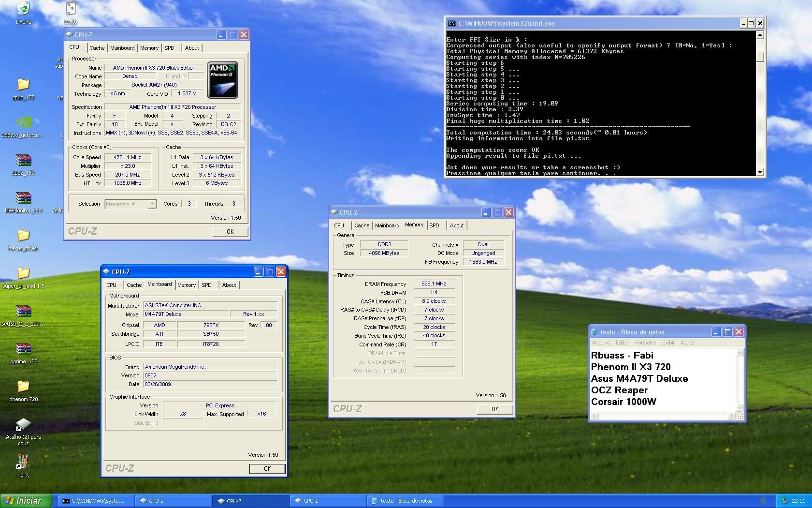Image resolution: width=812 pixels, height=508 pixels.
Task: Click the cmd.exe title bar icon
Action: [451, 23]
